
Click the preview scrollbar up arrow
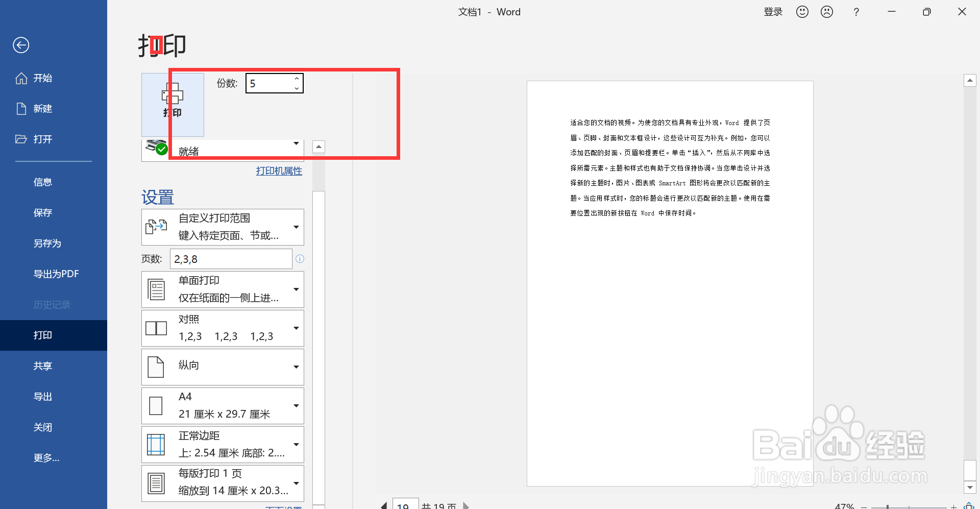tap(970, 81)
